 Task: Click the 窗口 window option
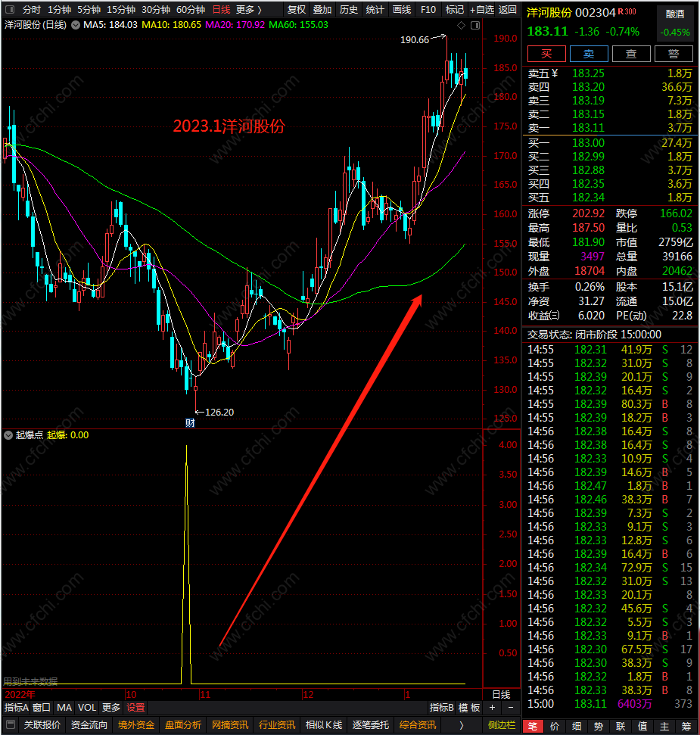tap(42, 707)
